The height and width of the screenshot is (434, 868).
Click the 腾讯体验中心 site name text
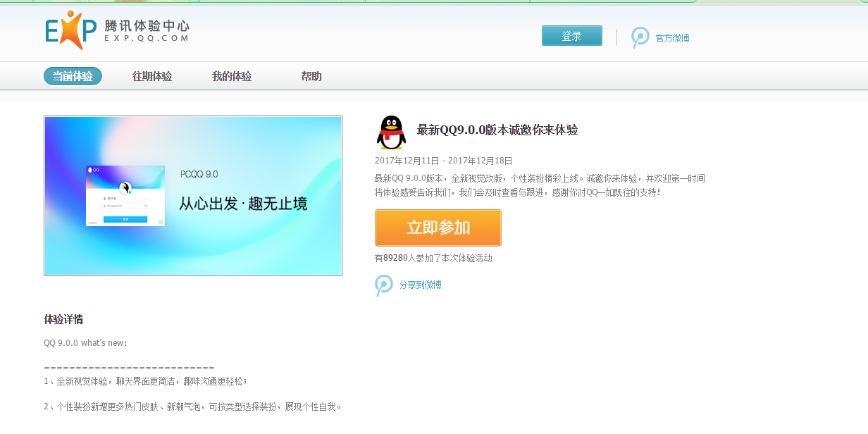click(147, 25)
